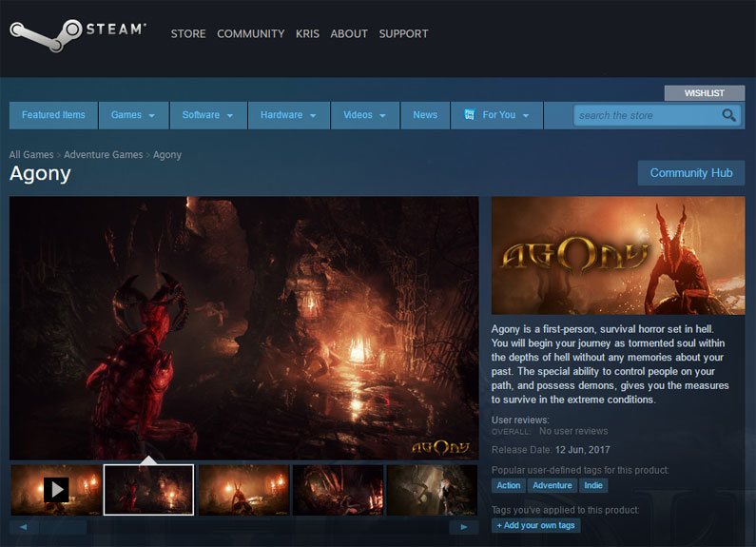Select the third screenshot thumbnail

point(244,490)
